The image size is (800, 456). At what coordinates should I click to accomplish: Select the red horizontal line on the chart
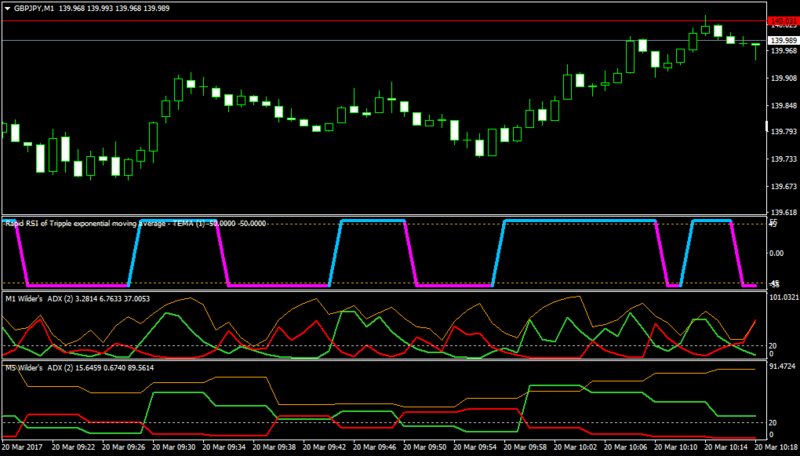(x=383, y=21)
